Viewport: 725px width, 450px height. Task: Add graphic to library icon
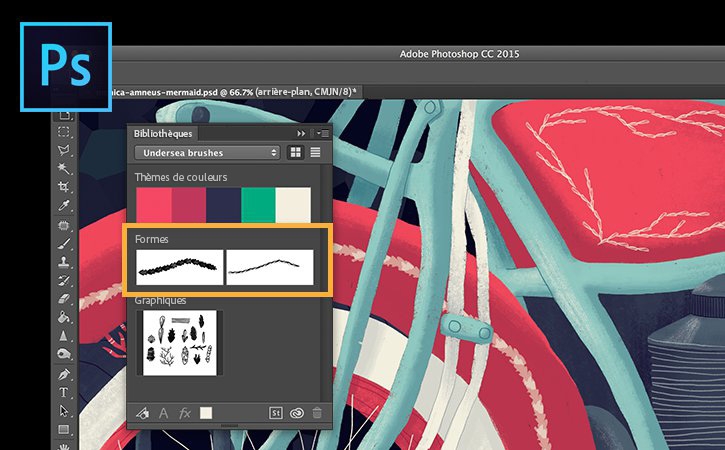tap(142, 413)
